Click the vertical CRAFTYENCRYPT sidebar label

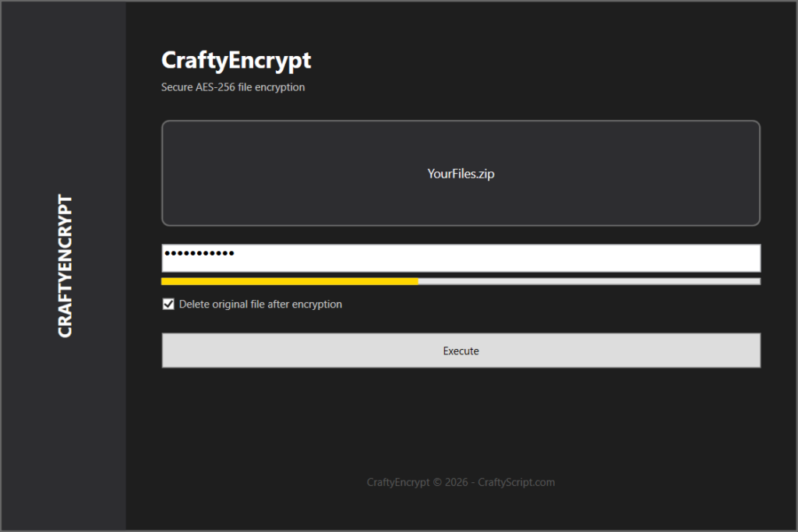click(65, 266)
